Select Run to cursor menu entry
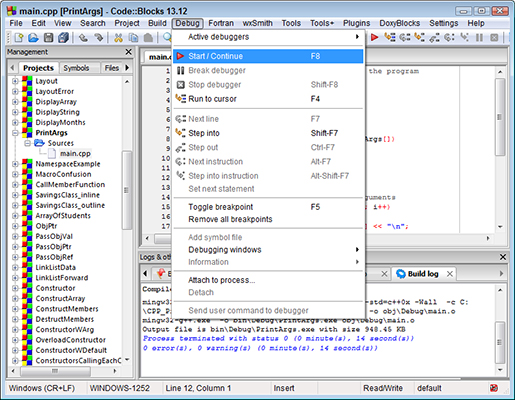The image size is (515, 400). (x=268, y=99)
